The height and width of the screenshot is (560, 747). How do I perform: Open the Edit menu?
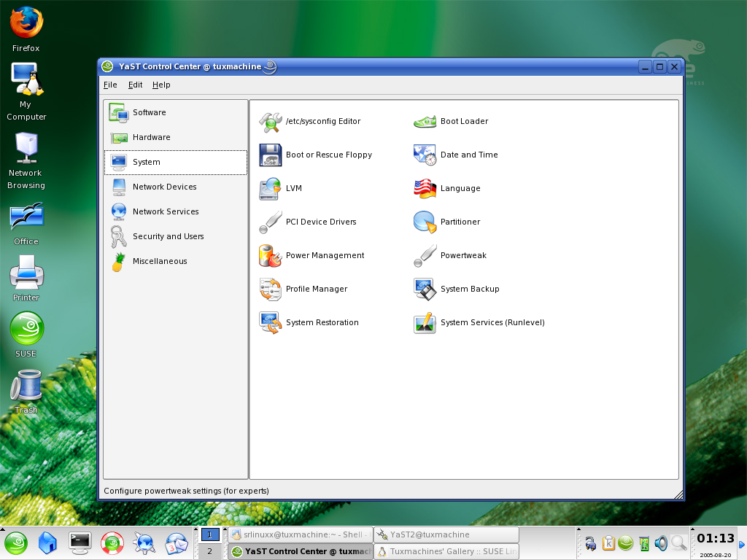135,85
